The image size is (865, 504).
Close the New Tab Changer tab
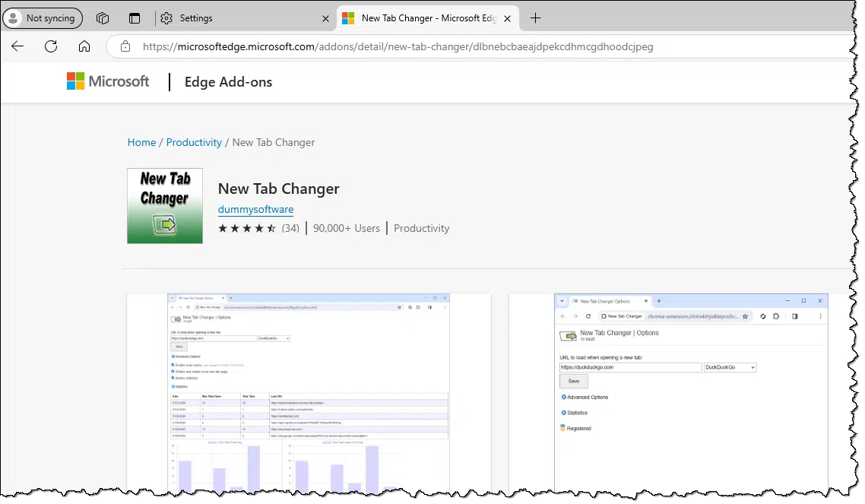508,19
